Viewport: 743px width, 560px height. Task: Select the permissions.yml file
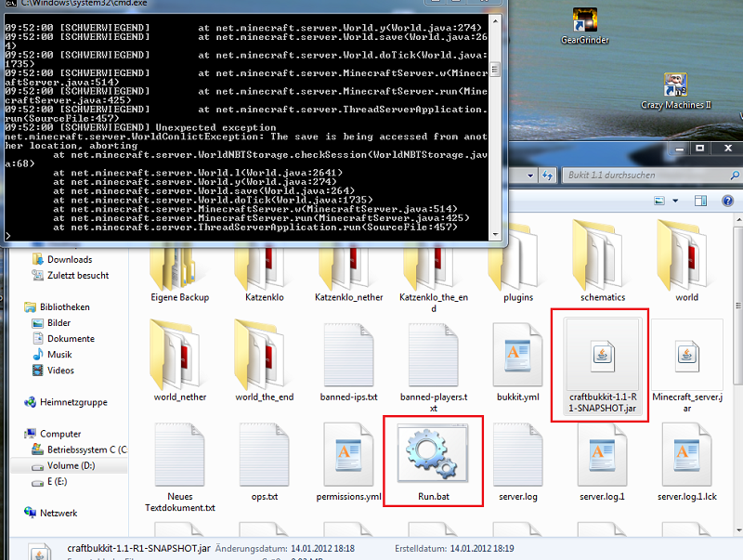click(x=349, y=462)
